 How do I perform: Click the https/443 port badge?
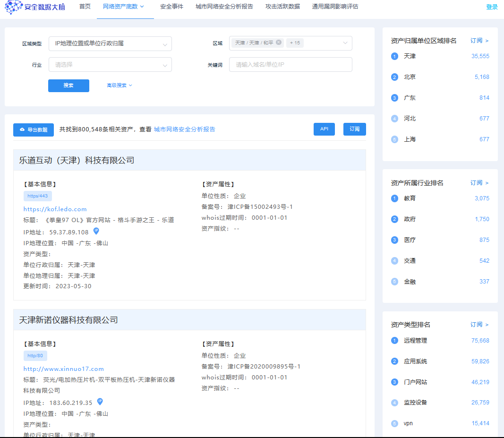(37, 196)
